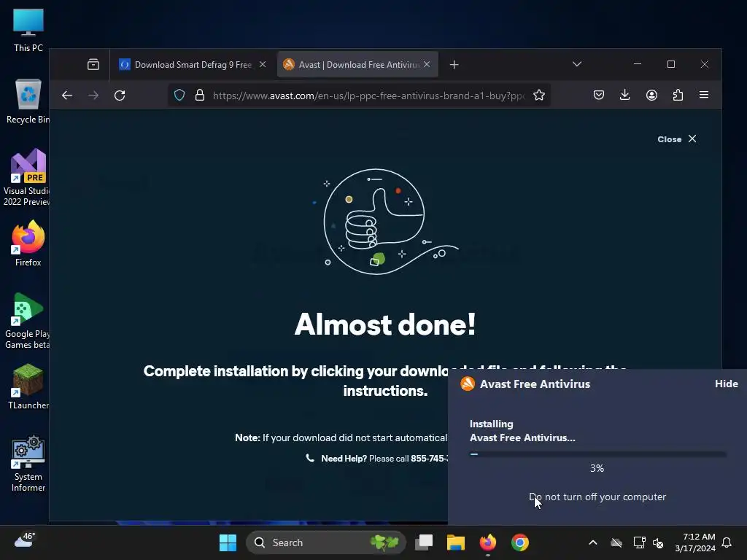The height and width of the screenshot is (560, 747).
Task: Expand the list all tabs chevron
Action: [577, 64]
